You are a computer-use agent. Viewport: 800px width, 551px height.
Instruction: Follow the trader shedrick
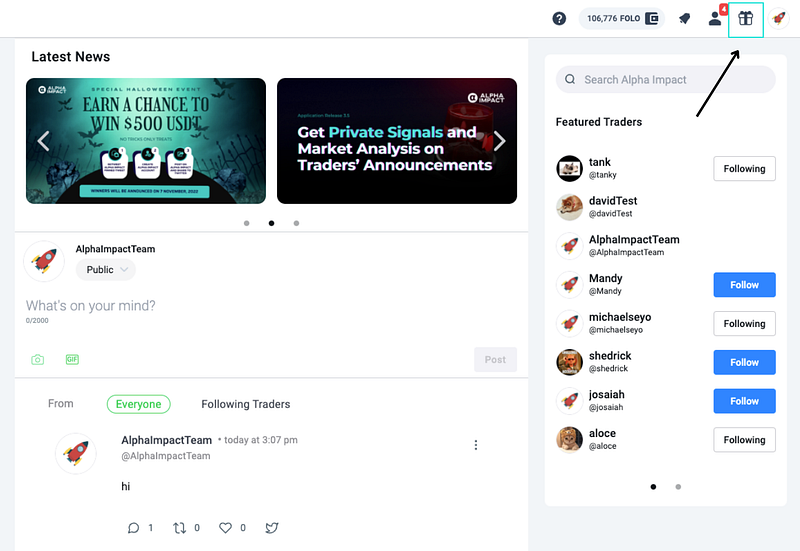click(x=744, y=362)
